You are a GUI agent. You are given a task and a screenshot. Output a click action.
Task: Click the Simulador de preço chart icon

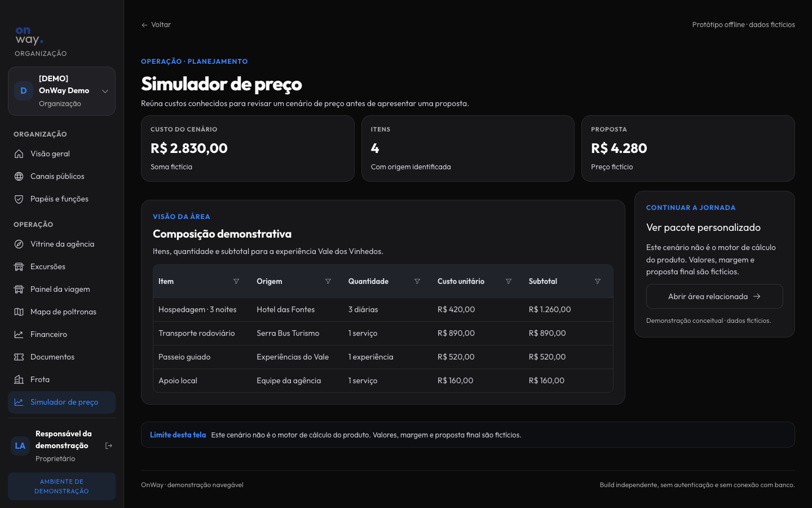coord(19,402)
